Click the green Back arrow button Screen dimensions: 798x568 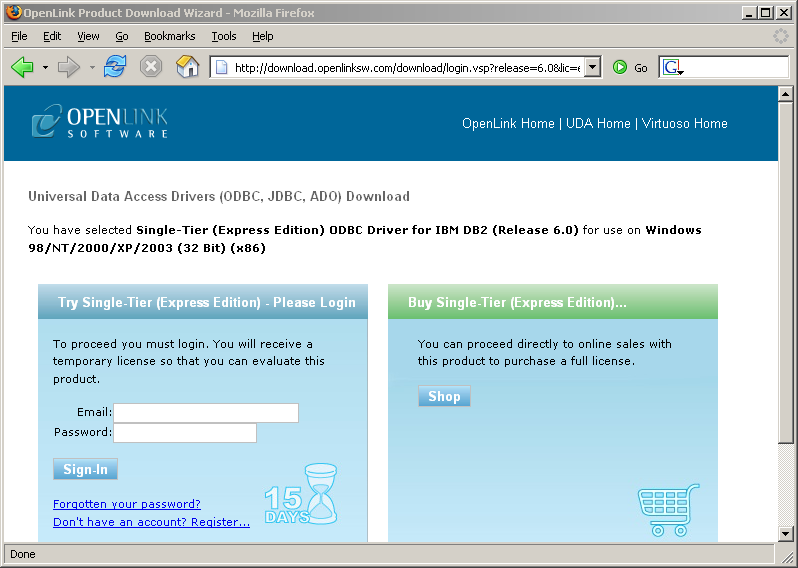pyautogui.click(x=22, y=67)
